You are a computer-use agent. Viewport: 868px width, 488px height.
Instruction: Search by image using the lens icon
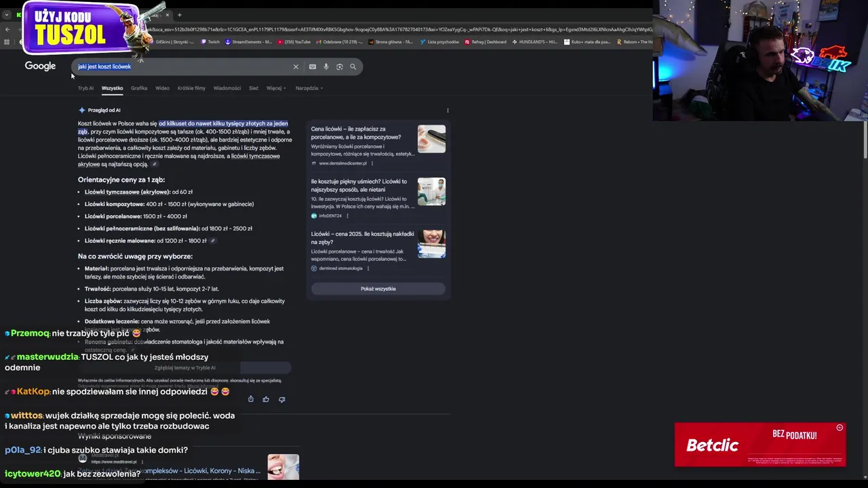point(340,66)
